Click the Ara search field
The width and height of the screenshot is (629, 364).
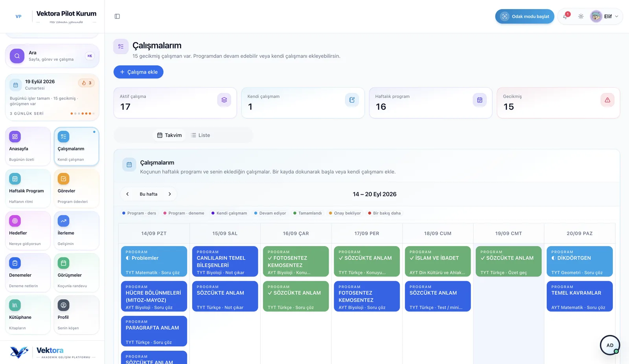(52, 56)
